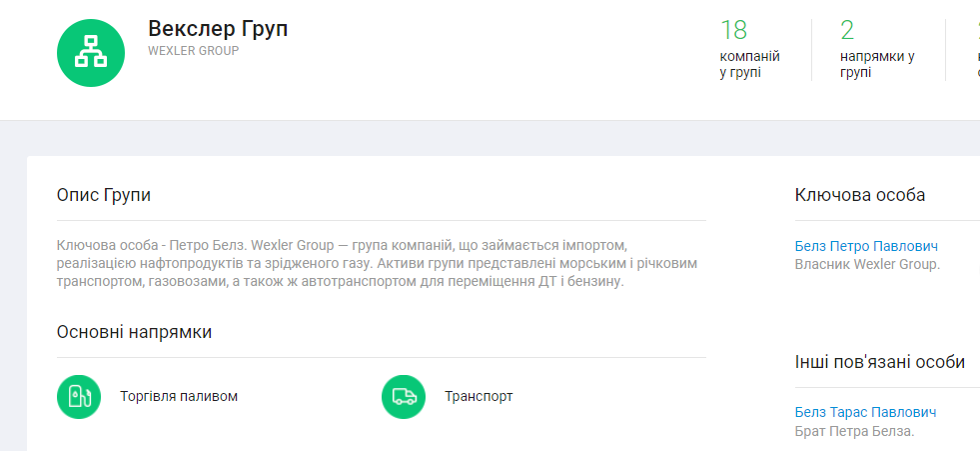Click the 'Власник Wexler Group.' caption
The image size is (980, 451).
[x=867, y=264]
